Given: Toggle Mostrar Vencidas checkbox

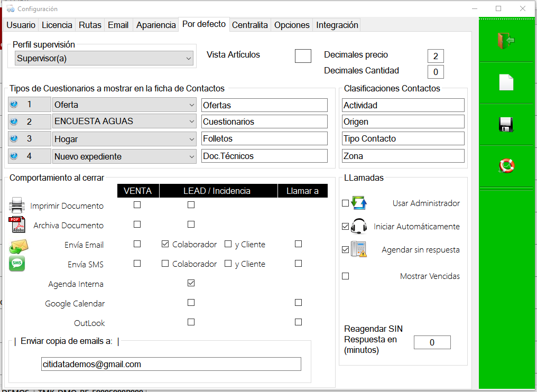Looking at the screenshot, I should pyautogui.click(x=346, y=276).
